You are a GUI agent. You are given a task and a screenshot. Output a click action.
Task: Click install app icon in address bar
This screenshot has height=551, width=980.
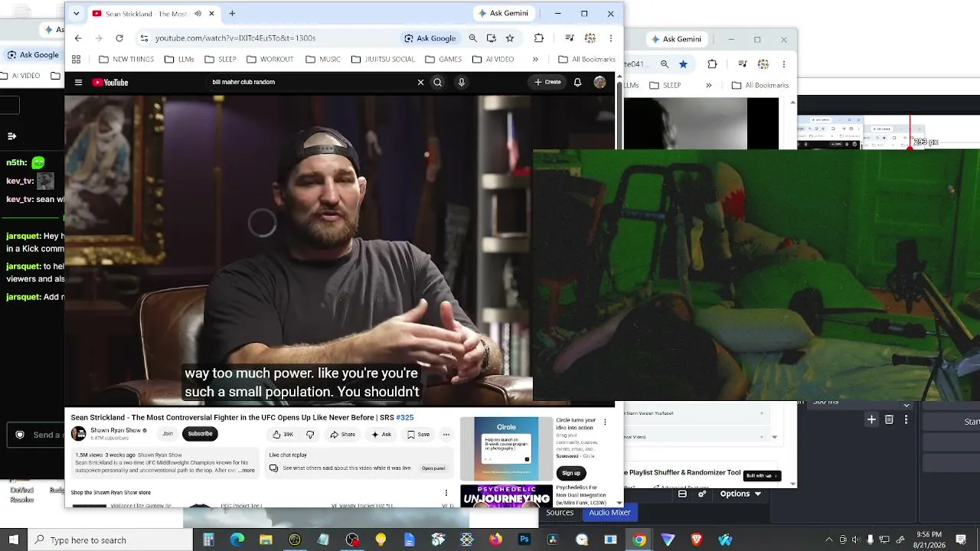pyautogui.click(x=492, y=37)
